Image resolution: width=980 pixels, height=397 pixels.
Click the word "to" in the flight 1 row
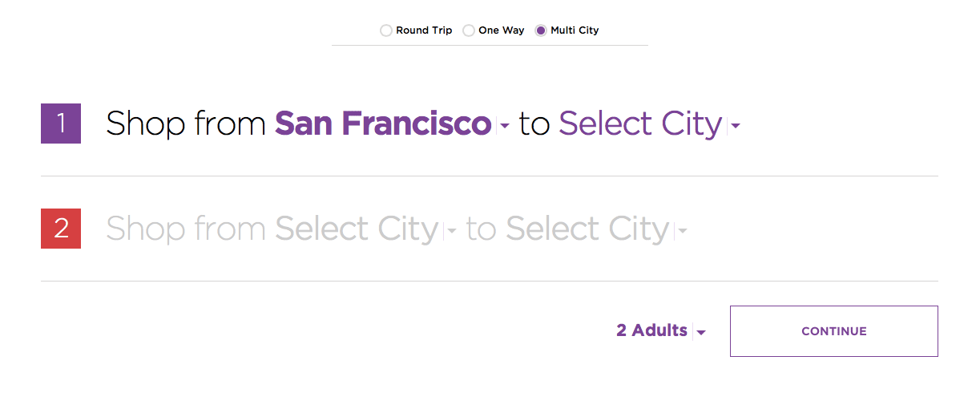tap(534, 124)
